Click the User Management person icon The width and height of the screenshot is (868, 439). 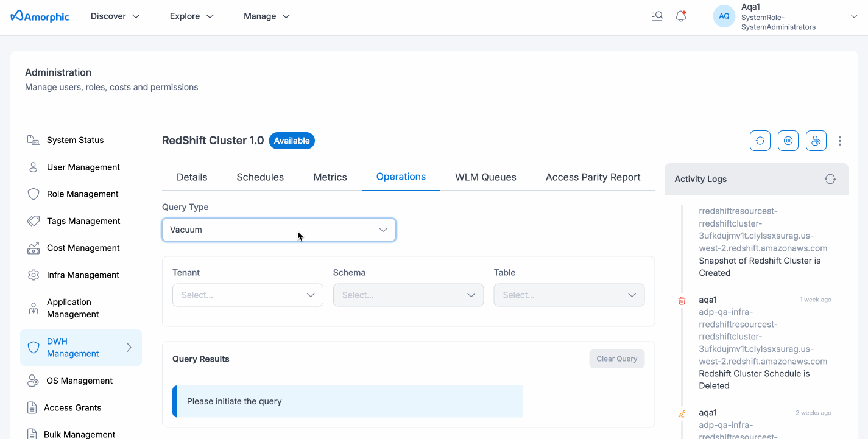pyautogui.click(x=34, y=167)
